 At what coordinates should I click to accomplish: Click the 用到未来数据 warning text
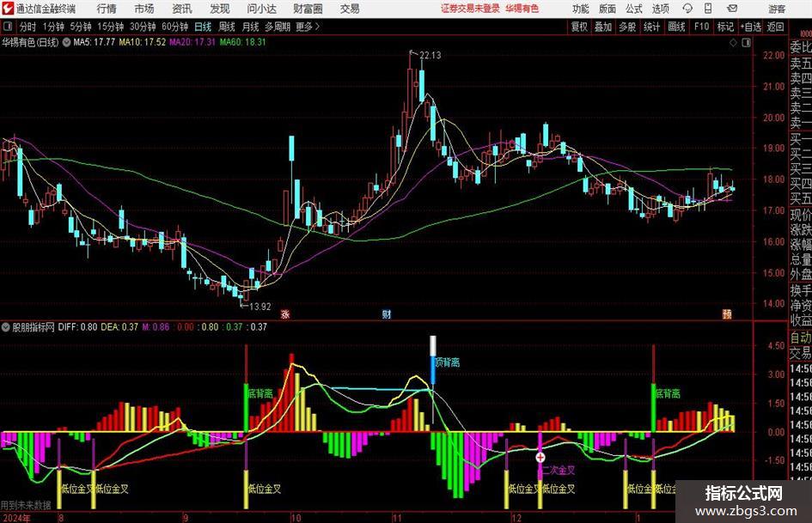tap(26, 505)
